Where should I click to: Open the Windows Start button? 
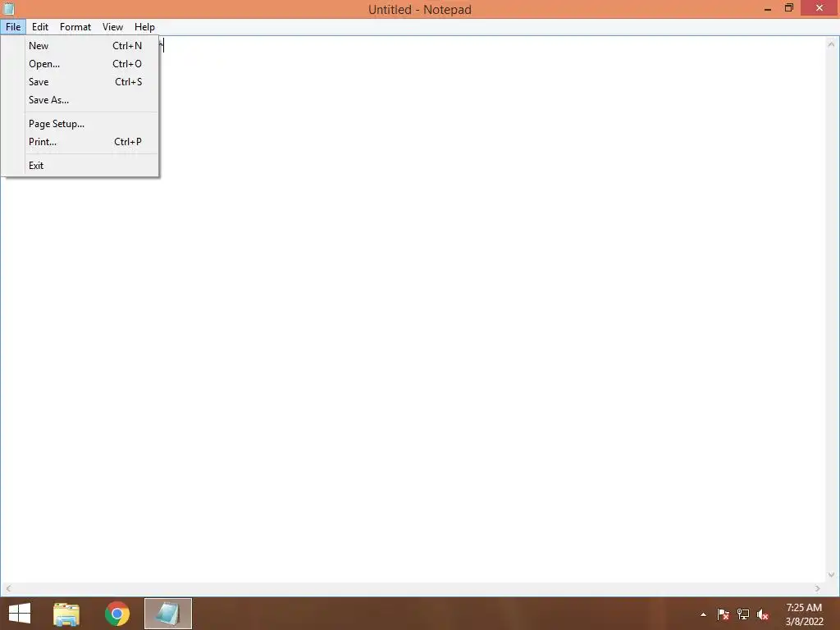pos(20,614)
